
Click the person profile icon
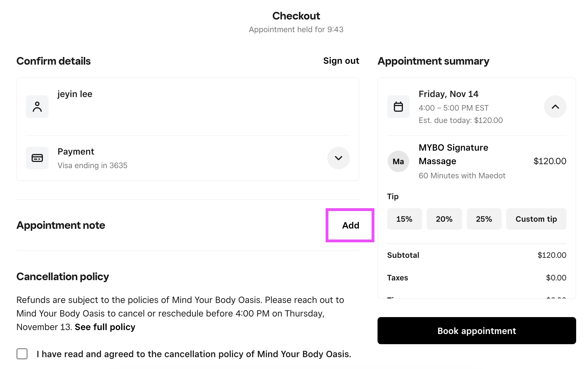pos(37,107)
